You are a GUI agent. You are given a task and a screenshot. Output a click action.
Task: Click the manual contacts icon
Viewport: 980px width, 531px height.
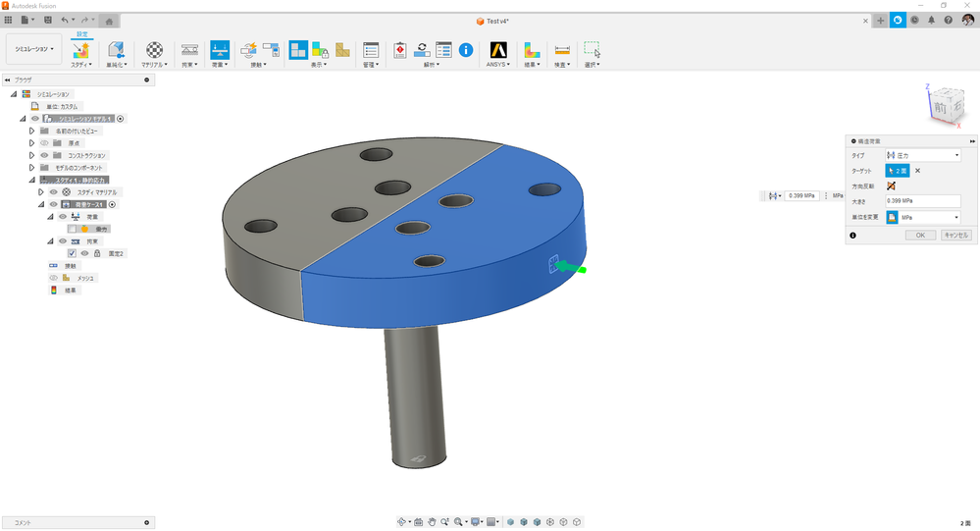[271, 50]
